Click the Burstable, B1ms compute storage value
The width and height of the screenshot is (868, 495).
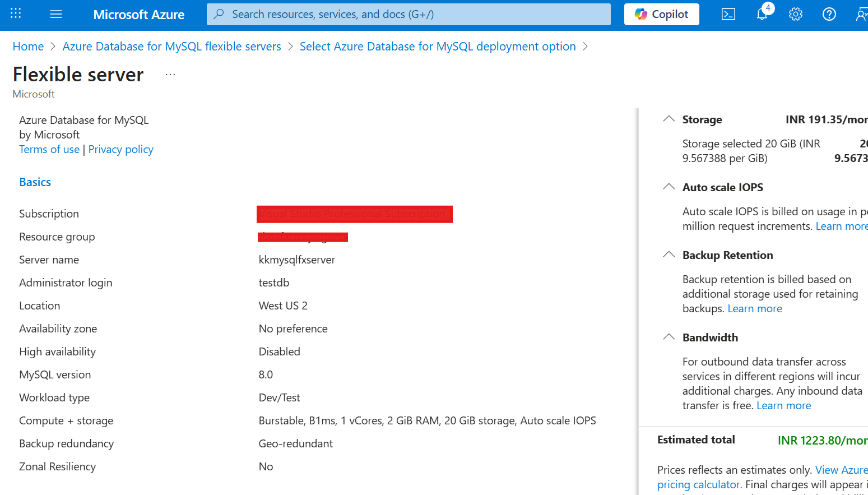coord(427,420)
